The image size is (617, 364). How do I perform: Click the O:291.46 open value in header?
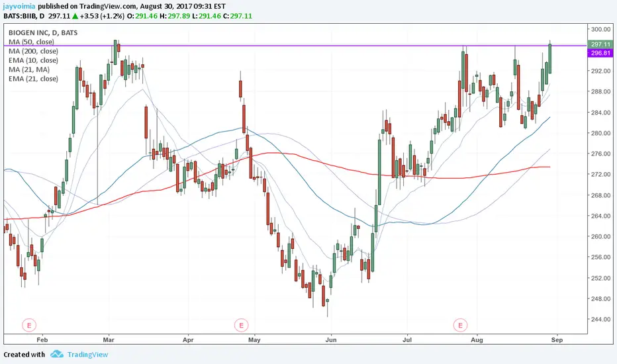pos(142,16)
